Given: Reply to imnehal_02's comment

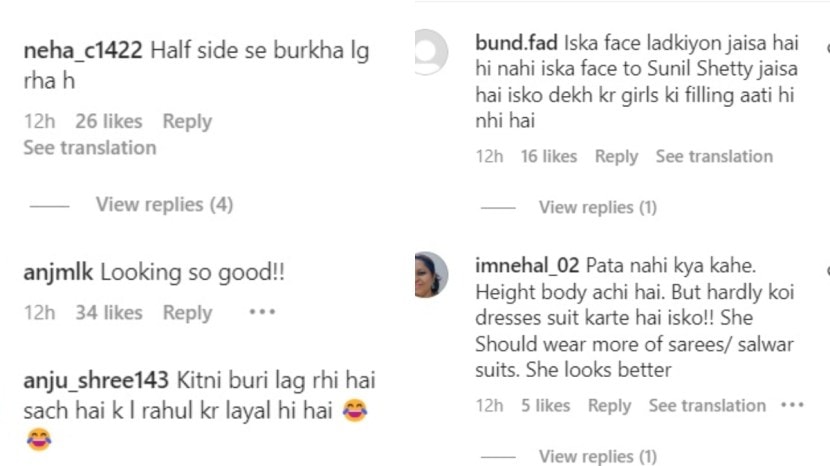Looking at the screenshot, I should 609,405.
